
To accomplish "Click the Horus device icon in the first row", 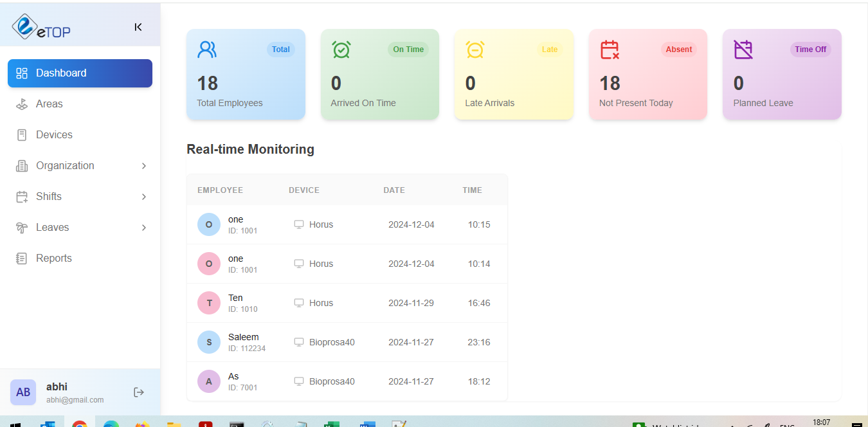I will [298, 224].
